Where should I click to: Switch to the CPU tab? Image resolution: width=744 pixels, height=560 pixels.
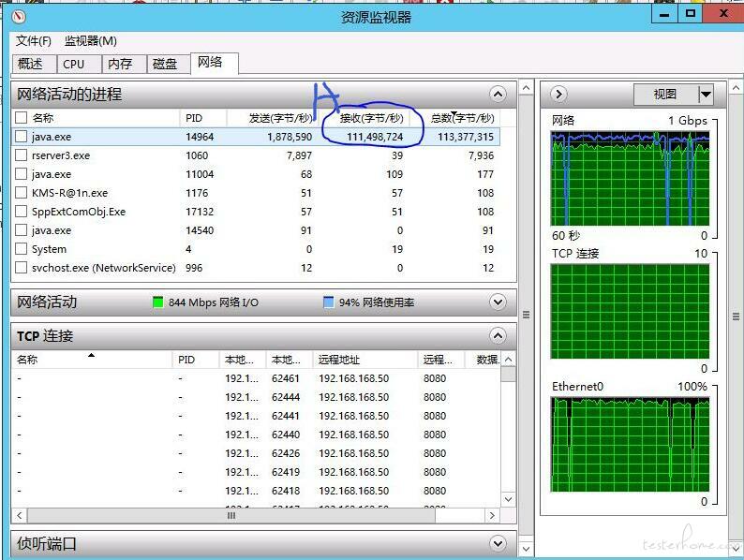coord(79,64)
